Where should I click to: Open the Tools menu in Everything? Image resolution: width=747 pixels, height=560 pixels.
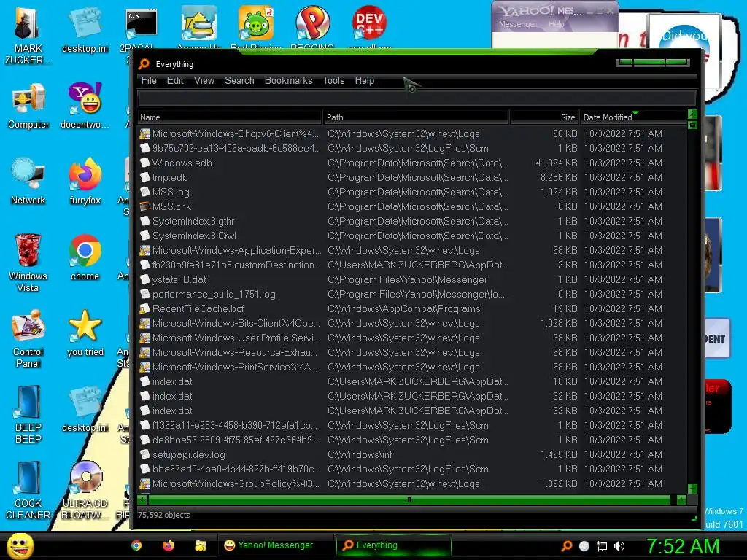click(x=333, y=80)
